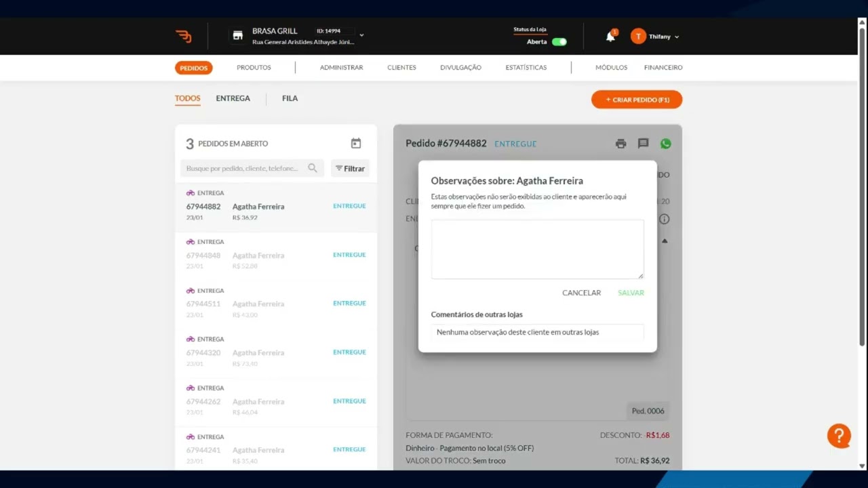
Task: Open the ADMINISTRAR menu
Action: pos(341,68)
